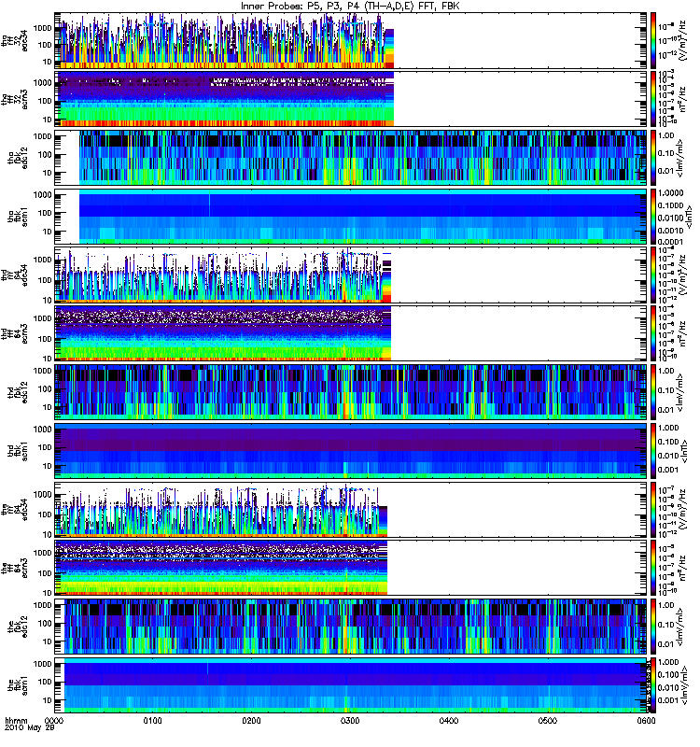Screen dimensions: 700x747
Task: Click the 0600 time tick label
Action: [x=646, y=721]
